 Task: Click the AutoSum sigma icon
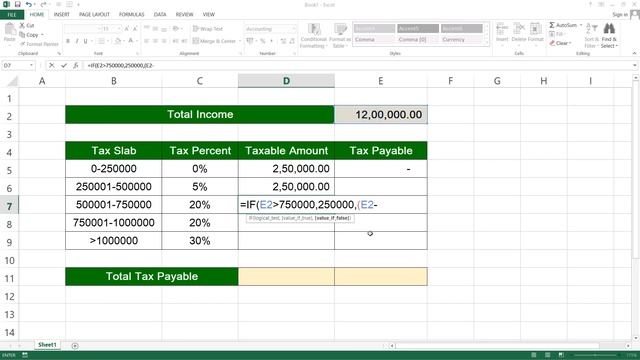click(552, 25)
